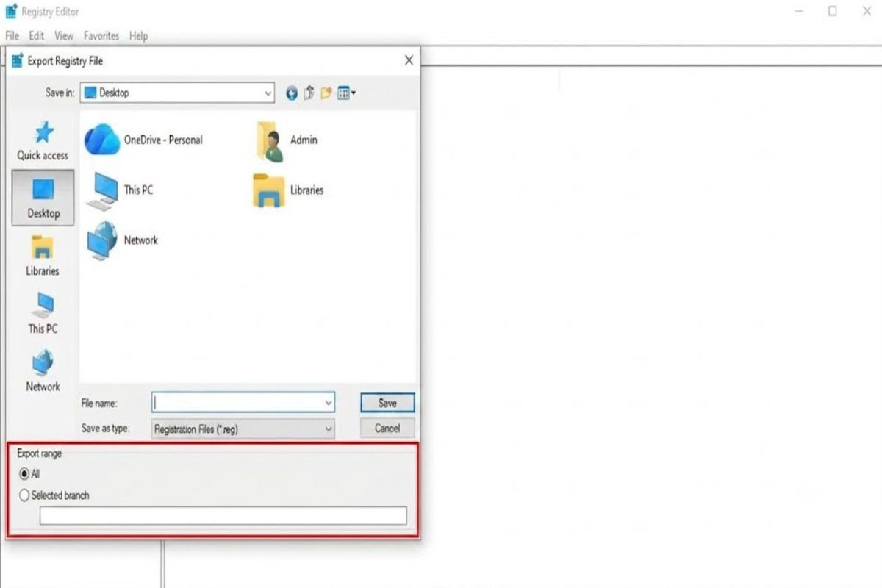Create a new folder using toolbar icon
The image size is (882, 588).
click(x=326, y=93)
